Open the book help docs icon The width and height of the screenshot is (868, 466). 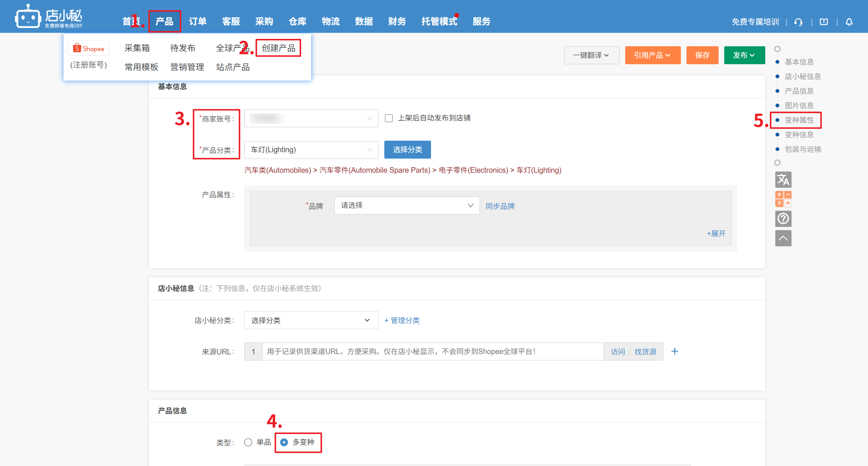(824, 22)
